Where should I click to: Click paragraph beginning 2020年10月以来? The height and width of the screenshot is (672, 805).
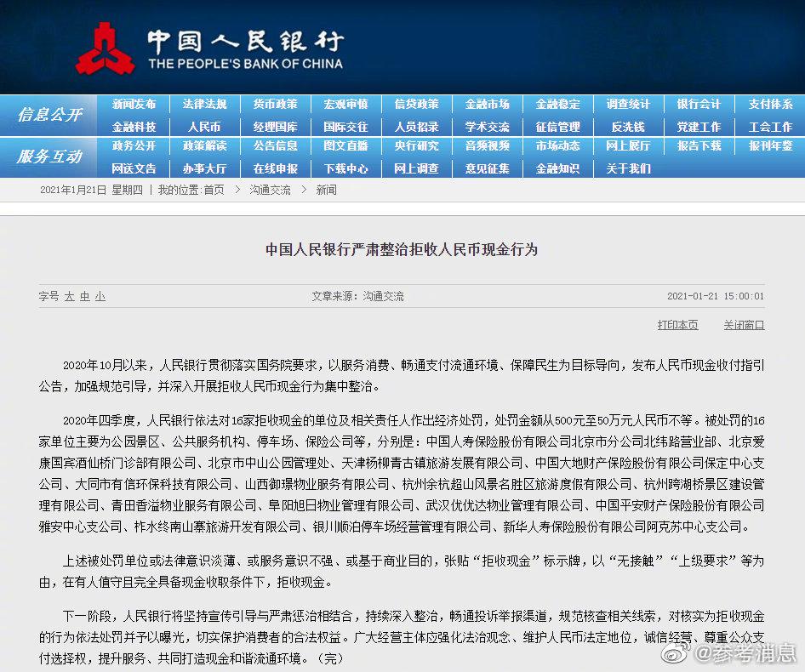tap(402, 376)
